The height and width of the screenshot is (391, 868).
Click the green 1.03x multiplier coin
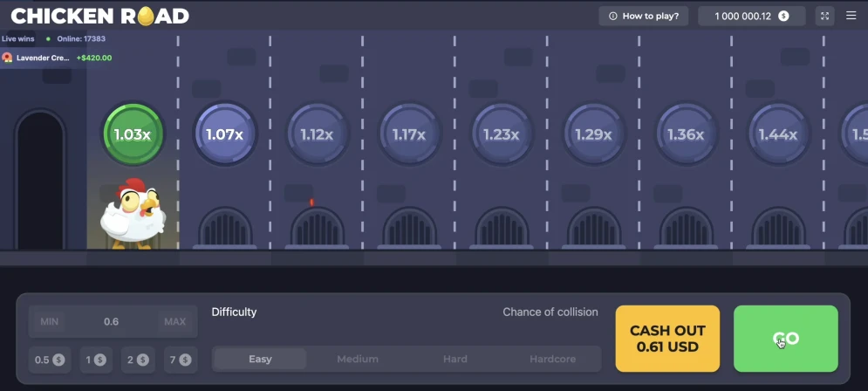(133, 134)
